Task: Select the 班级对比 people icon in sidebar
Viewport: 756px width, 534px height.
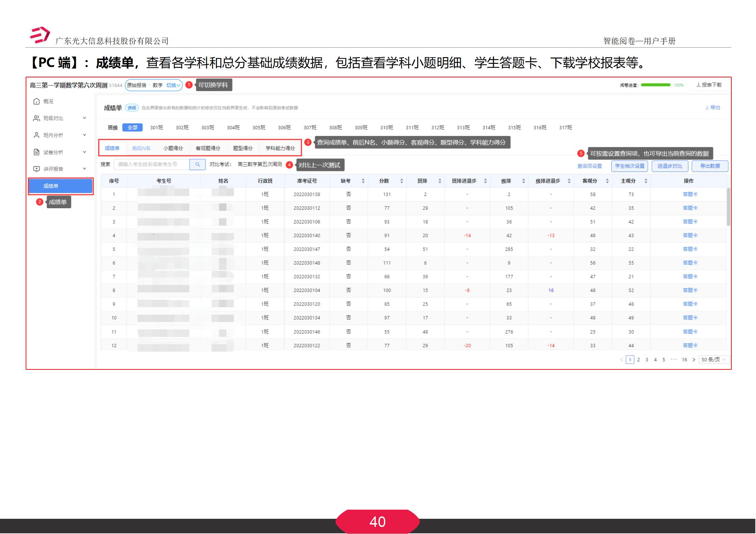Action: pyautogui.click(x=36, y=118)
